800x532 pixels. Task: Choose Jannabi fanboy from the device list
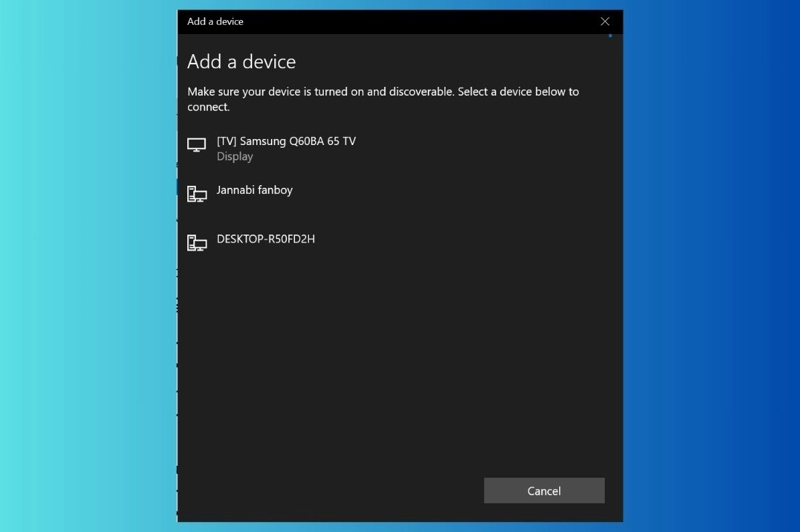pos(255,190)
